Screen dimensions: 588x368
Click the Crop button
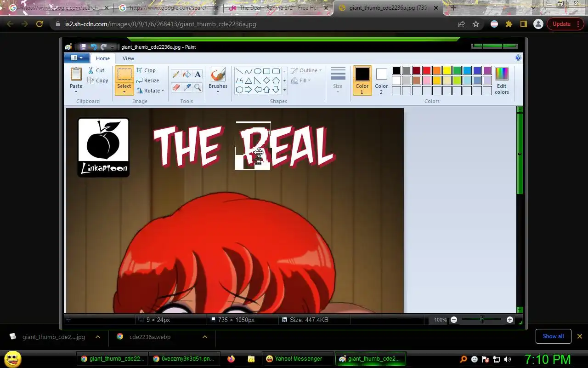coord(146,70)
